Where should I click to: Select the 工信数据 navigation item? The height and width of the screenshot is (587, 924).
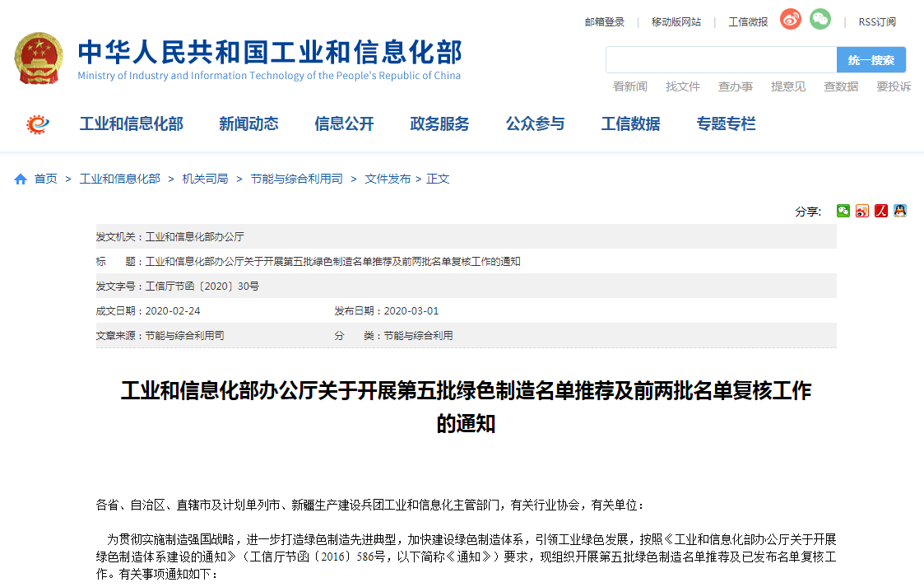pos(630,124)
